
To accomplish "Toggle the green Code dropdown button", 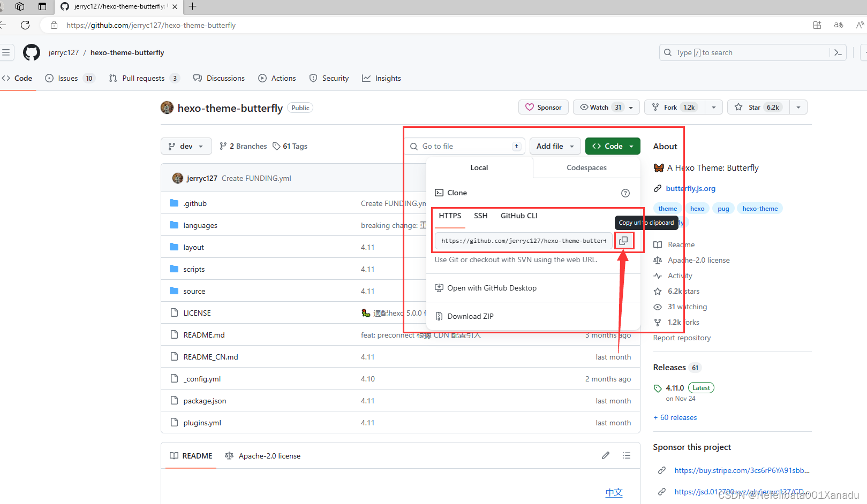I will pyautogui.click(x=613, y=146).
